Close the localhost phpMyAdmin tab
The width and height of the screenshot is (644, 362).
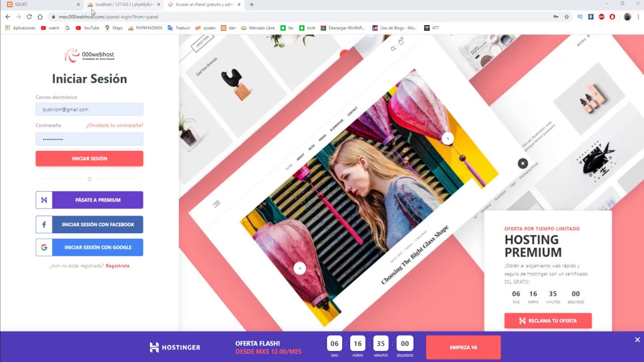click(x=158, y=5)
